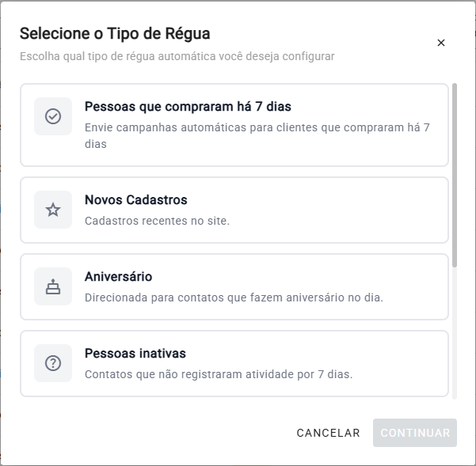The width and height of the screenshot is (476, 466).
Task: Click the 'Escolha qual tipo de régua' subtitle
Action: (177, 56)
